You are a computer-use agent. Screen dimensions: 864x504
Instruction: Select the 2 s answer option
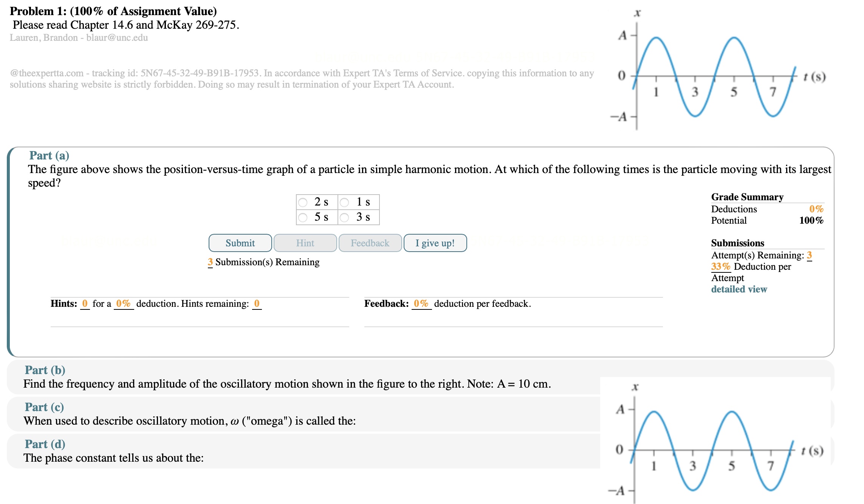coord(303,202)
